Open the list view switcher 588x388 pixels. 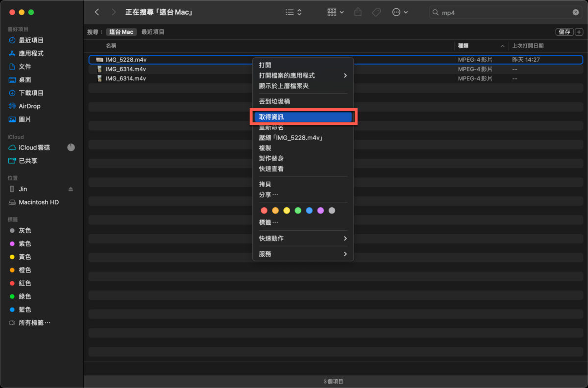point(294,12)
